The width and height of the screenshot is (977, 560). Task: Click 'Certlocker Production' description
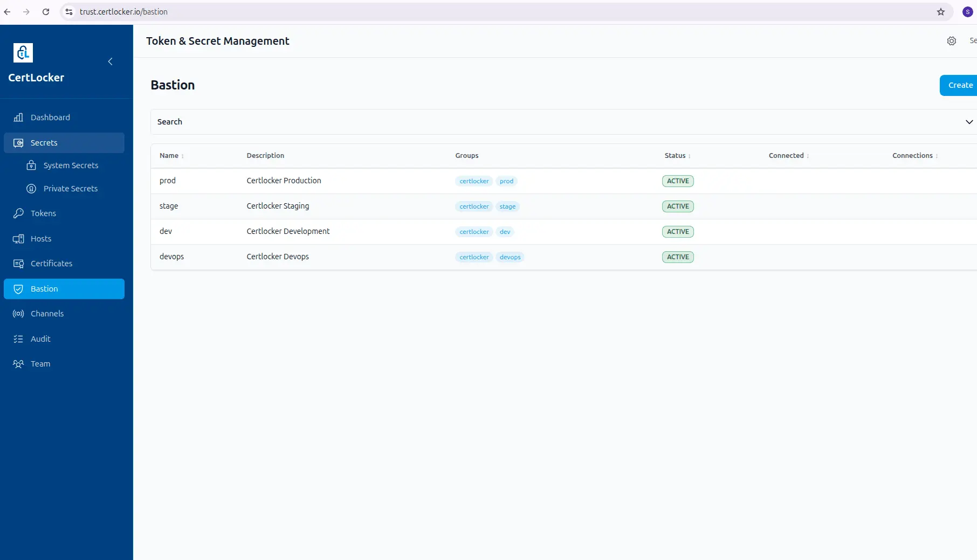(x=284, y=181)
